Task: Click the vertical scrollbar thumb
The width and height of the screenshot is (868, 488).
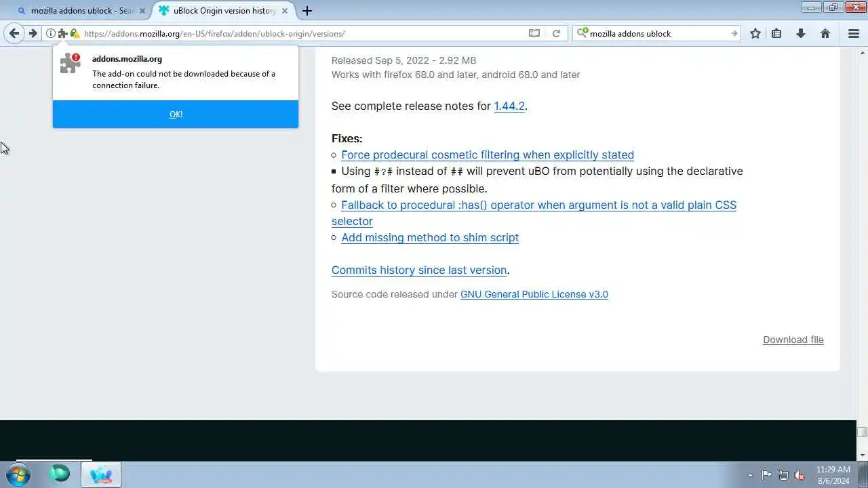Action: (x=862, y=432)
